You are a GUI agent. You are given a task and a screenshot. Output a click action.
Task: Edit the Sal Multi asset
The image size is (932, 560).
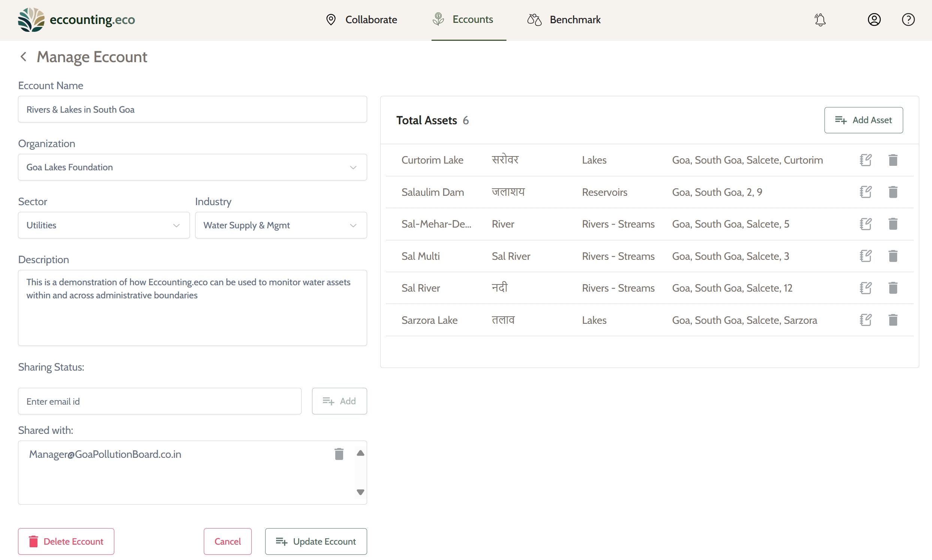coord(865,256)
